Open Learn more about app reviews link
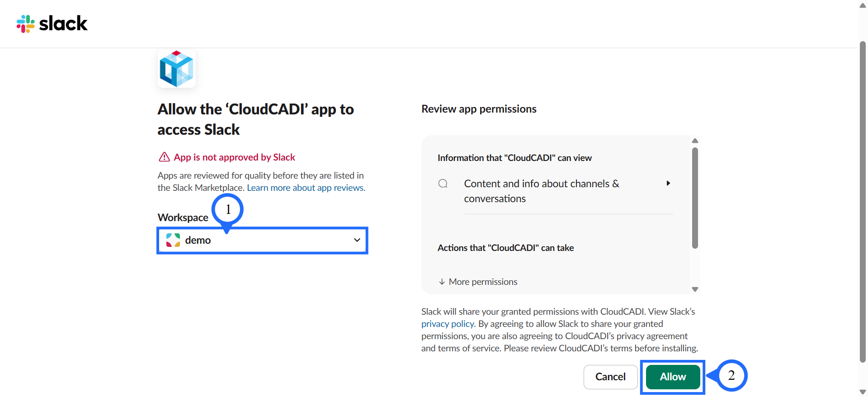This screenshot has width=868, height=397. pyautogui.click(x=306, y=188)
